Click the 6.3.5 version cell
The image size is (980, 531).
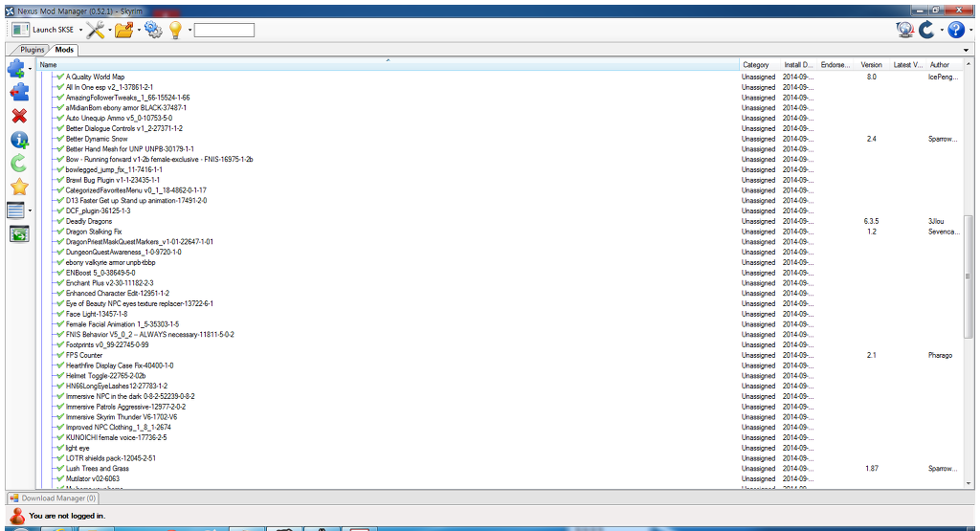(x=871, y=221)
